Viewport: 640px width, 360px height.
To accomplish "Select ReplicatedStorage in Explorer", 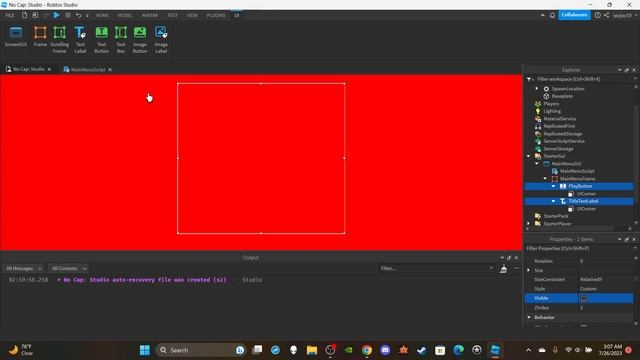I will coord(562,134).
